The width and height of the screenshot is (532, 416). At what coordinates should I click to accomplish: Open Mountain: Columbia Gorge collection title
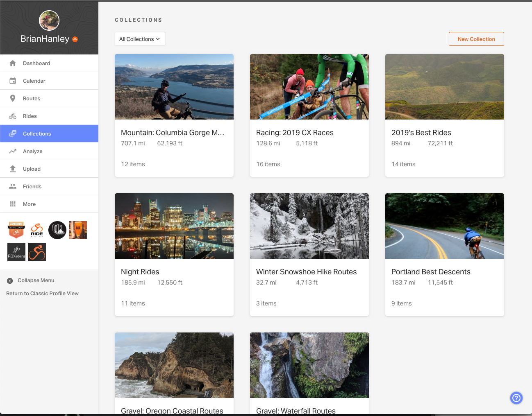[173, 133]
